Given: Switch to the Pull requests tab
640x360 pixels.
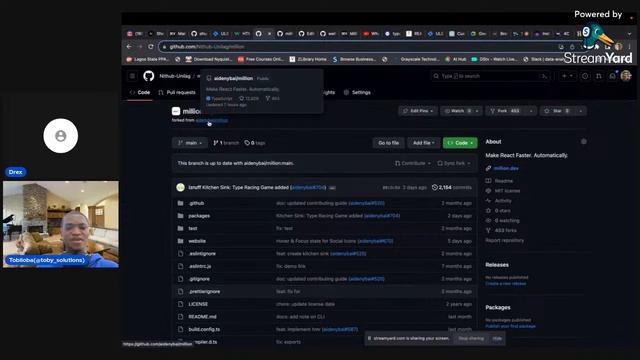Looking at the screenshot, I should pyautogui.click(x=177, y=93).
